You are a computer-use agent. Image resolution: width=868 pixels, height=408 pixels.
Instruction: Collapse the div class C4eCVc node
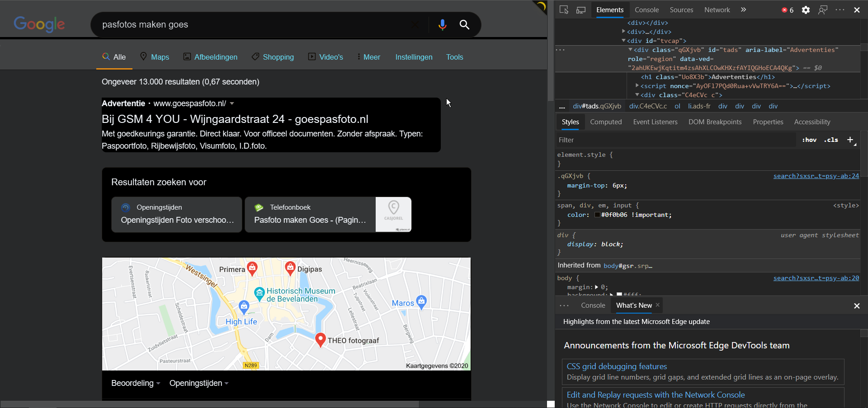pyautogui.click(x=637, y=95)
